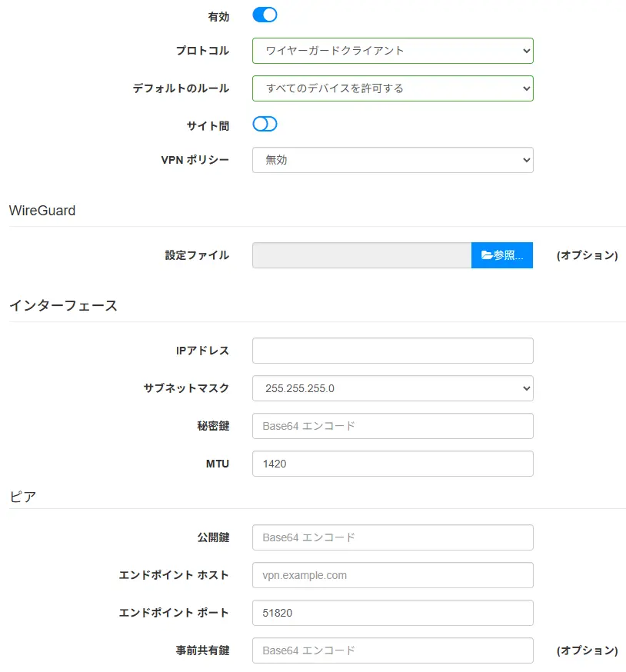626x672 pixels.
Task: Click the 秘密鍵 private key field
Action: [393, 426]
